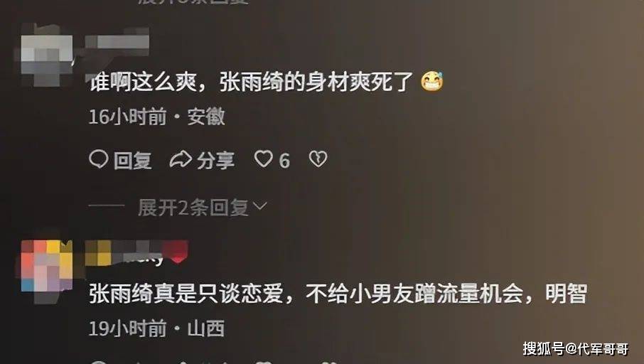Click the 搜狐号@代军哥哥 watermark
This screenshot has height=364, width=644.
tap(576, 348)
